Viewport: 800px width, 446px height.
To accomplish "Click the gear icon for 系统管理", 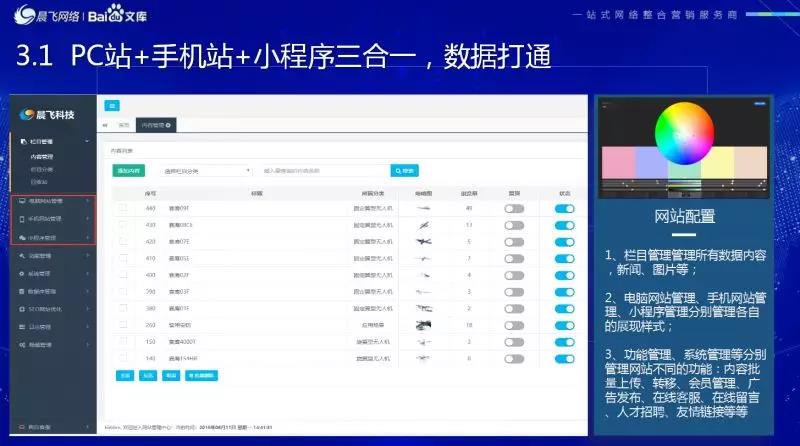I will pyautogui.click(x=22, y=273).
